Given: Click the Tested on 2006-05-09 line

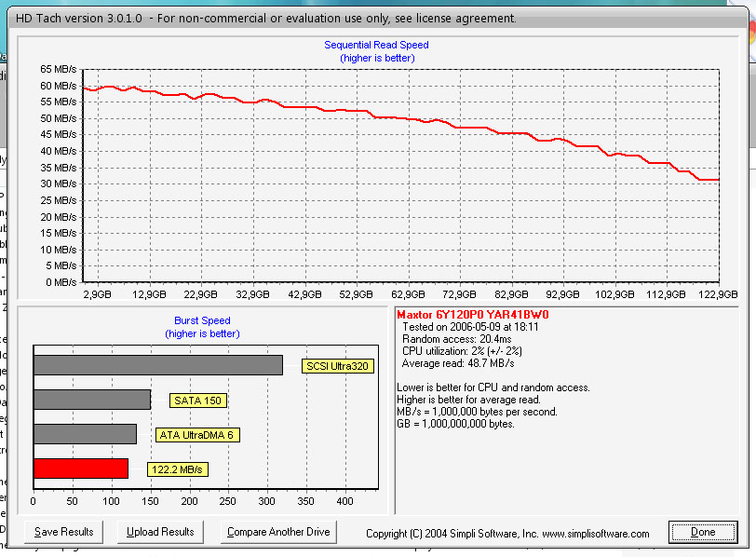Looking at the screenshot, I should tap(470, 327).
